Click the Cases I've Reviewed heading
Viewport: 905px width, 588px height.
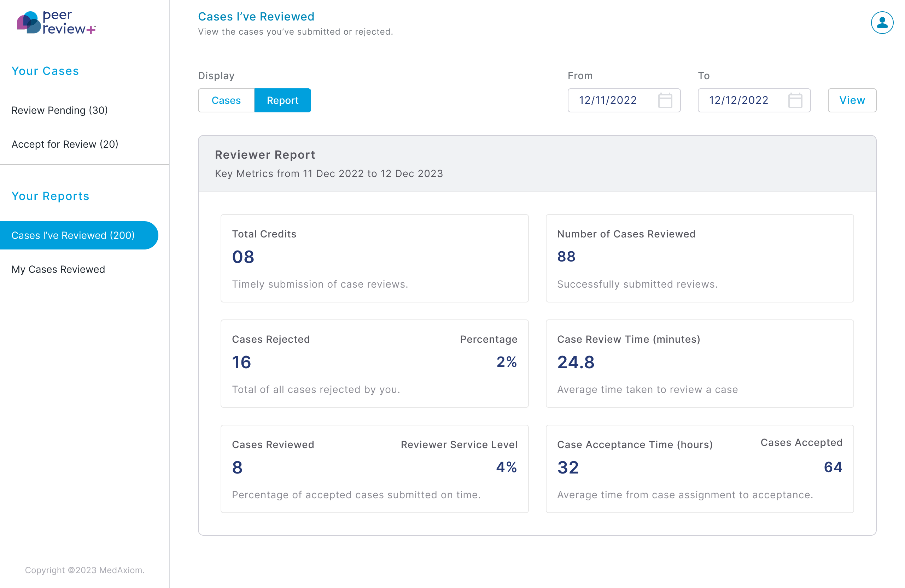pyautogui.click(x=256, y=16)
